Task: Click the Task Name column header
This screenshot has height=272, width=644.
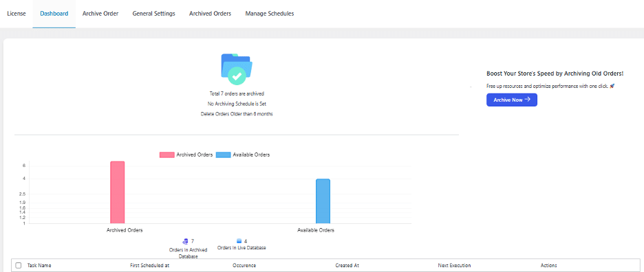Action: tap(39, 265)
